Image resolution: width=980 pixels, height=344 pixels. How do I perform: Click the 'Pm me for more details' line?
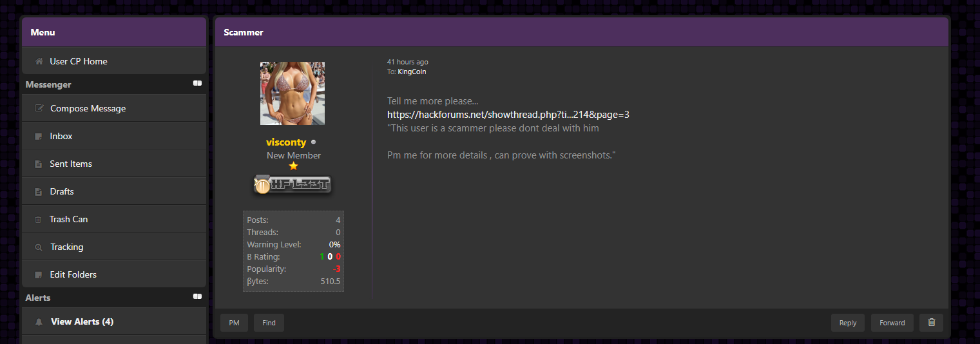pyautogui.click(x=501, y=156)
